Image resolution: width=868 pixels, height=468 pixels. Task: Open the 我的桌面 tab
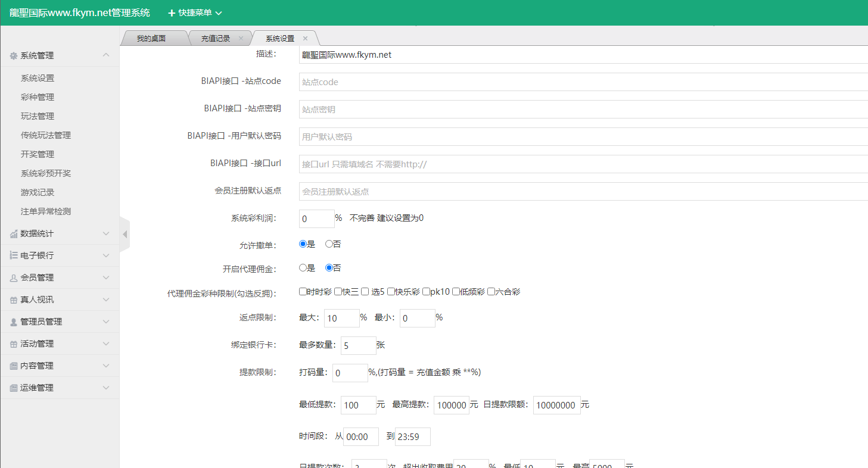tap(154, 37)
